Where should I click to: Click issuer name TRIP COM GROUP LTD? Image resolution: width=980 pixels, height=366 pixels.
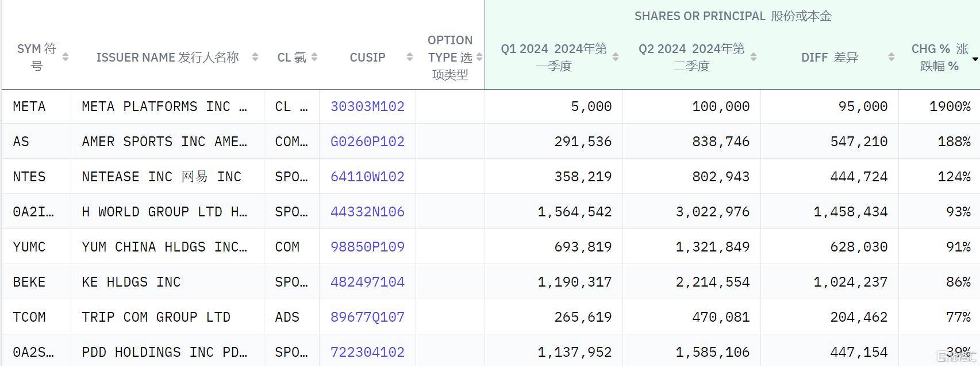click(156, 317)
